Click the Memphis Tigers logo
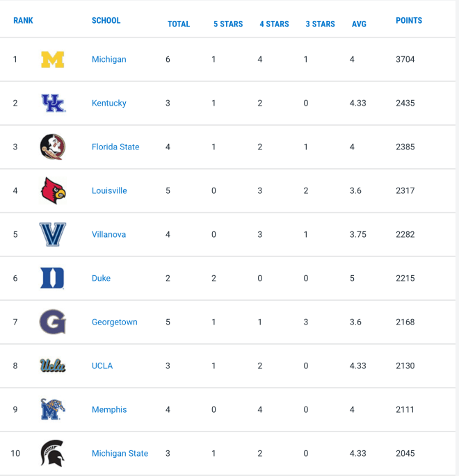This screenshot has width=459, height=476. click(53, 409)
